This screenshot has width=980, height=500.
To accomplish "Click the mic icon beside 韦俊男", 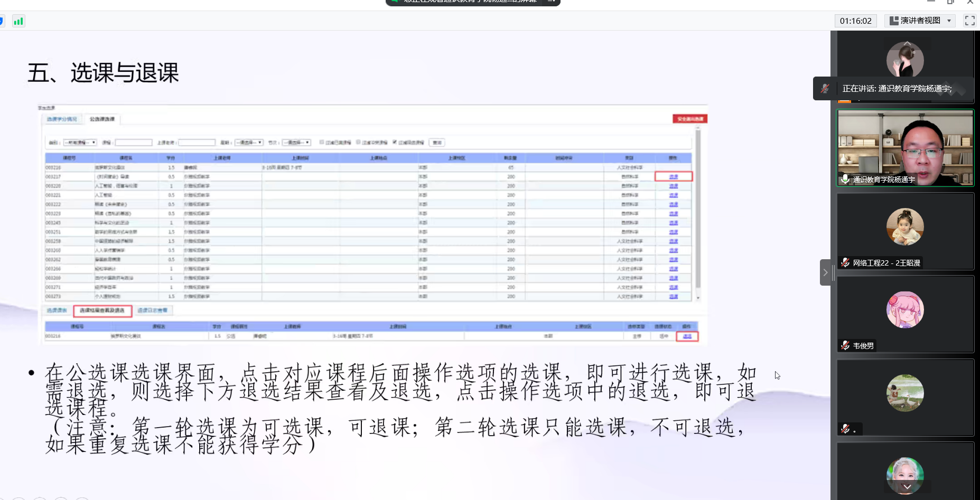I will [x=845, y=345].
